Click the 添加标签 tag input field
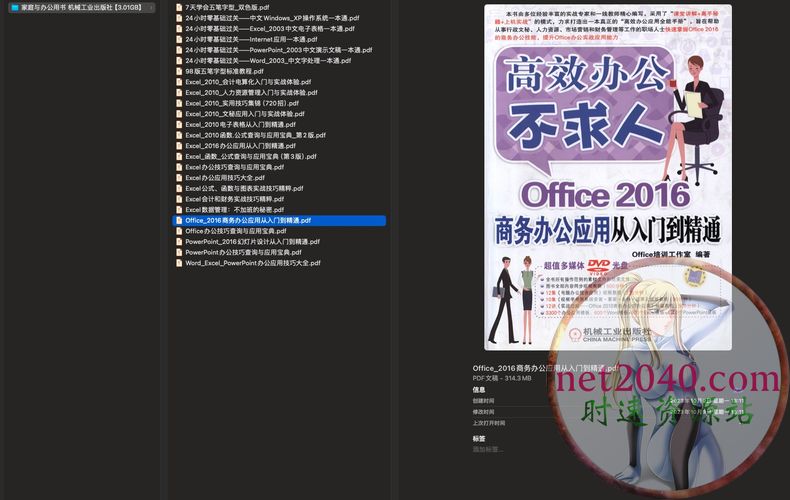The width and height of the screenshot is (790, 500). 490,450
